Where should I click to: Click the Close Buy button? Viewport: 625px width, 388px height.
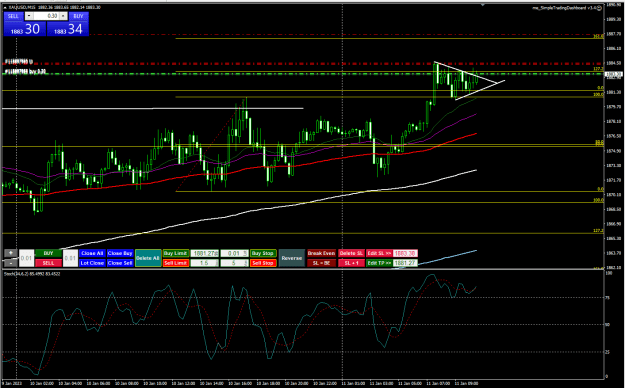120,253
